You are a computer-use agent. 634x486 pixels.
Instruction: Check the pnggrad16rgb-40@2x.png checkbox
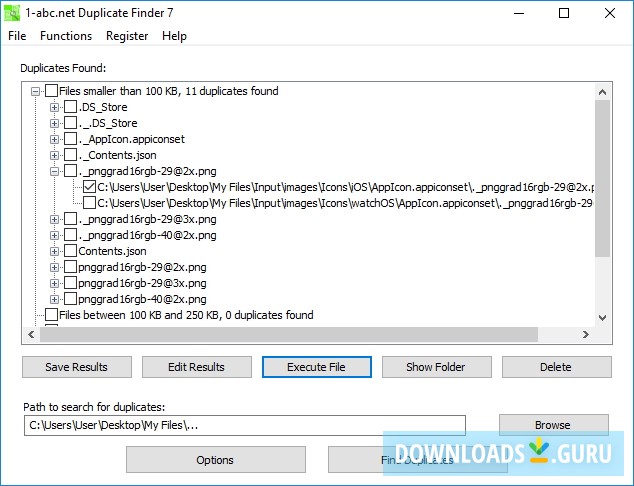click(x=70, y=299)
